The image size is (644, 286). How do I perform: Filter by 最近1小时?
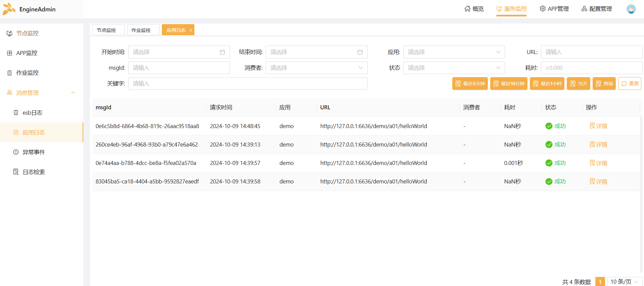click(x=547, y=83)
